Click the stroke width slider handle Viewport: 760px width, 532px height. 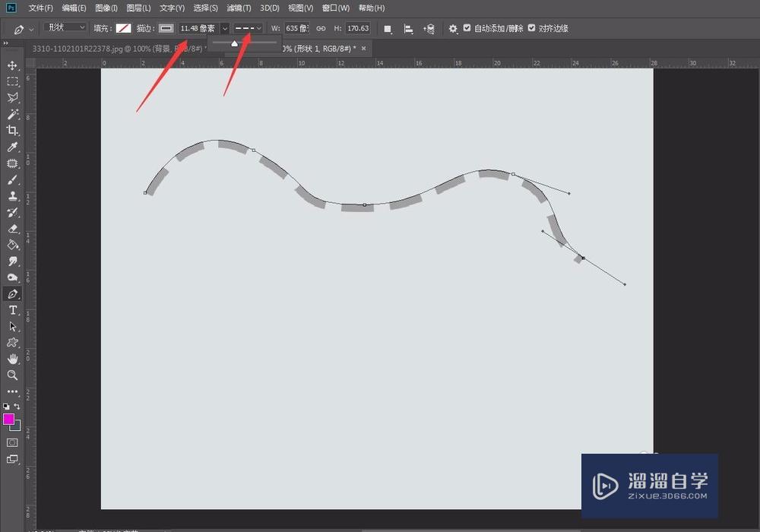[235, 43]
